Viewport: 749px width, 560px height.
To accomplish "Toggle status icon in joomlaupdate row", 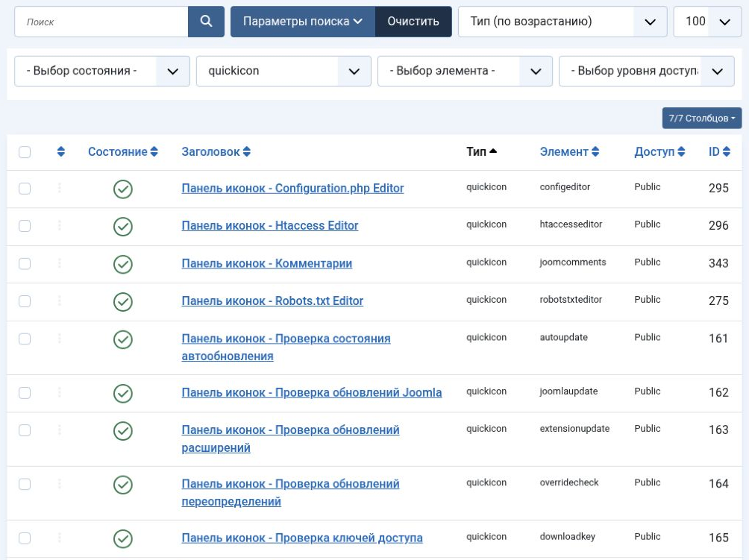I will pyautogui.click(x=123, y=394).
